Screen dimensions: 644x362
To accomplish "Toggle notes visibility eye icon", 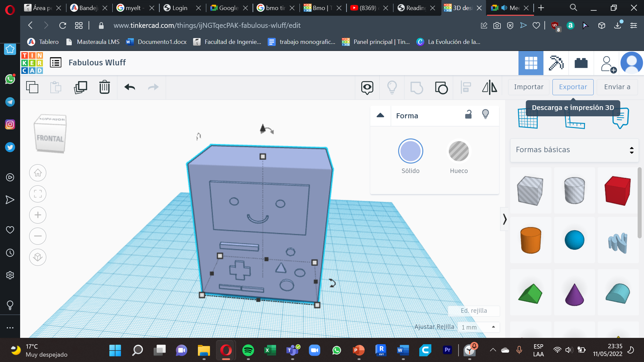I will 367,87.
